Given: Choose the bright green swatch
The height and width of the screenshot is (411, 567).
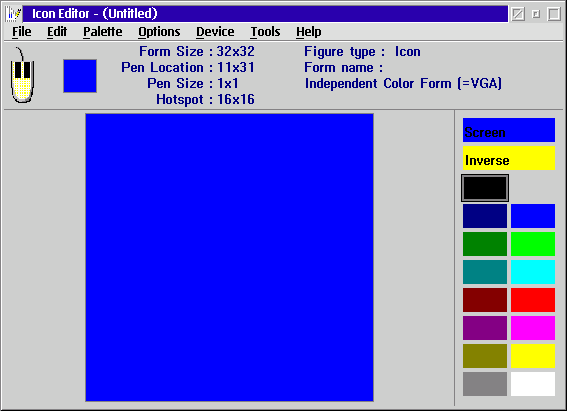Looking at the screenshot, I should [533, 244].
